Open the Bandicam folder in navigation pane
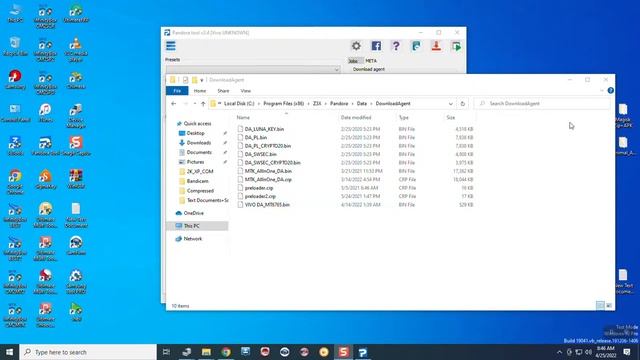640x360 pixels. 198,181
